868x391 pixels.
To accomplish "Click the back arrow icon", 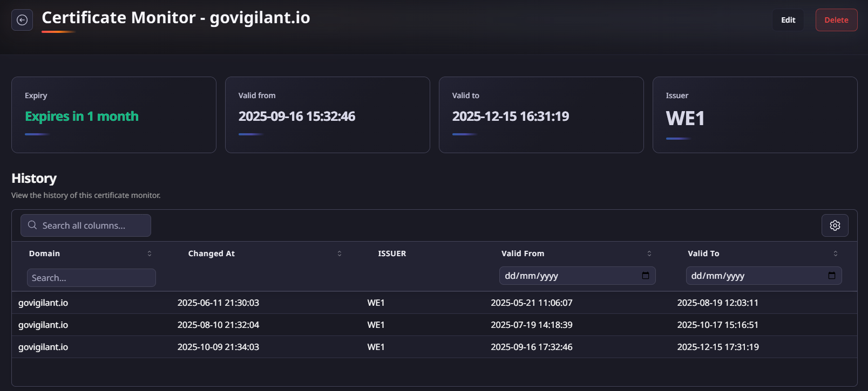I will pyautogui.click(x=22, y=20).
